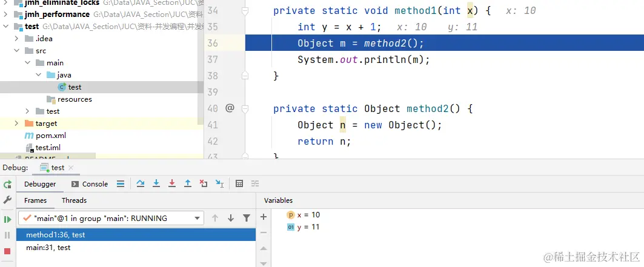
Task: Click fold end marker at line 38
Action: click(245, 76)
